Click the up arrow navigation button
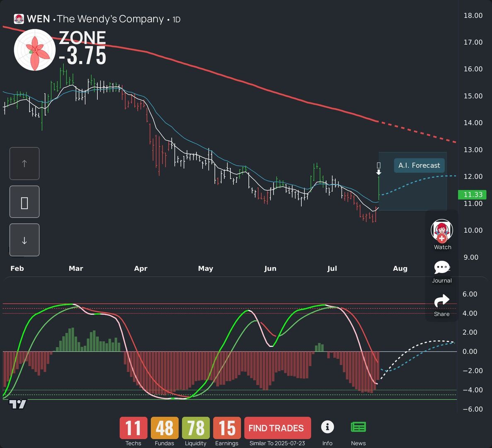The image size is (492, 448). [24, 163]
